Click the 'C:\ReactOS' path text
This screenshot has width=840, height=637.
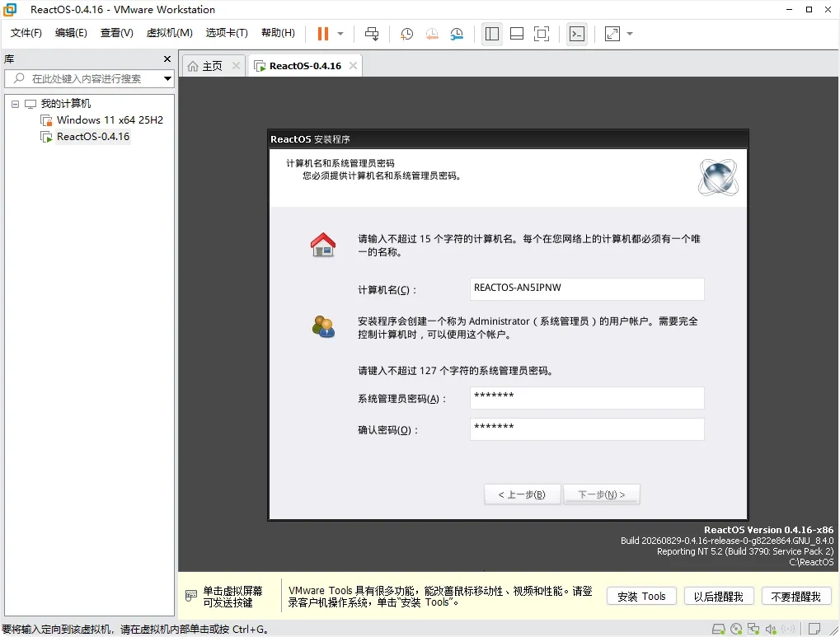(811, 562)
